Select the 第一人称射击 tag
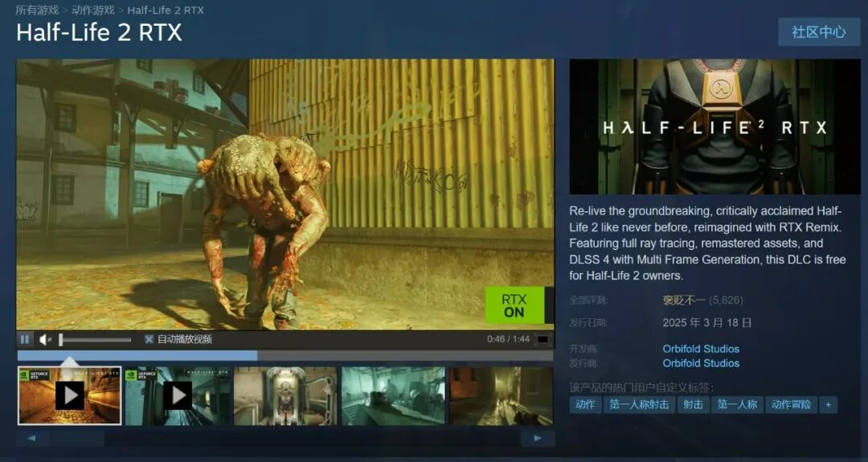The width and height of the screenshot is (868, 462). (640, 404)
